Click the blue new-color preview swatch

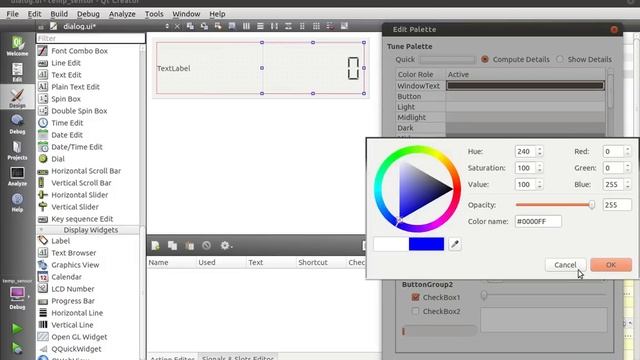point(426,244)
